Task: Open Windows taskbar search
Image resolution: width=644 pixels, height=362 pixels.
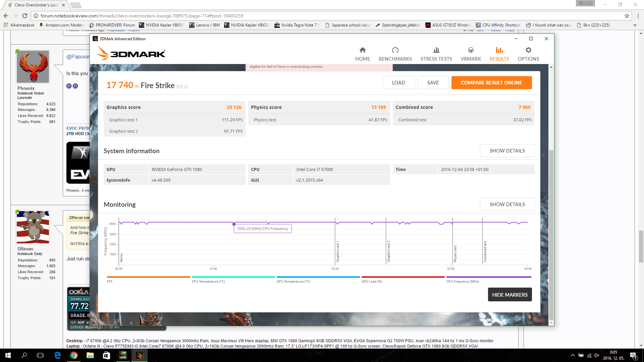Action: click(x=24, y=355)
